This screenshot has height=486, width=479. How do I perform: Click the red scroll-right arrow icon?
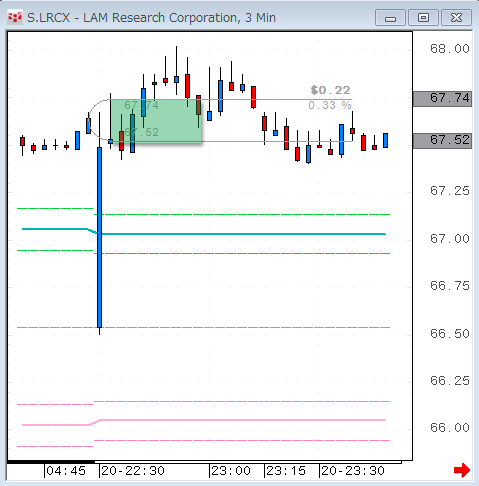coord(462,470)
